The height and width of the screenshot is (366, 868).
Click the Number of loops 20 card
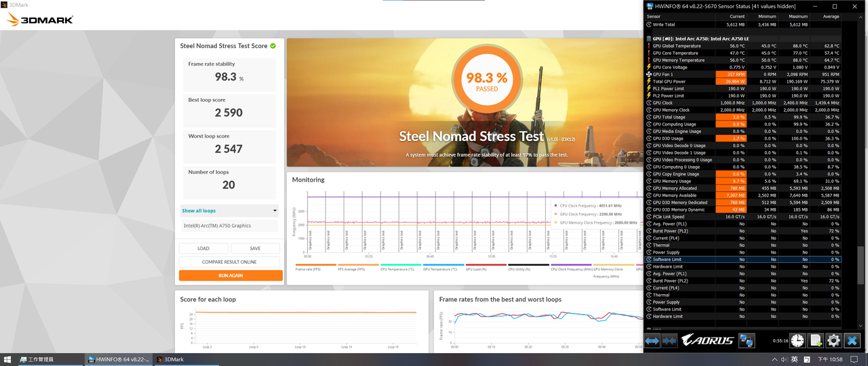point(229,182)
